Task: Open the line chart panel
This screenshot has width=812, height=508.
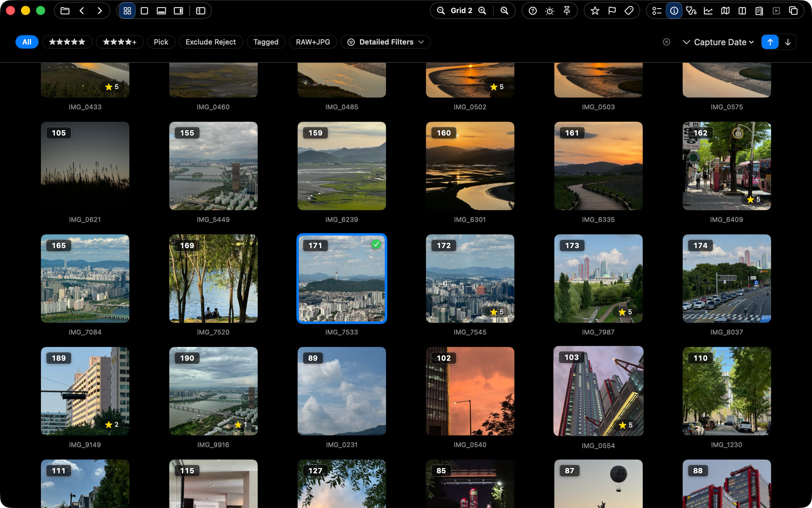Action: [708, 11]
